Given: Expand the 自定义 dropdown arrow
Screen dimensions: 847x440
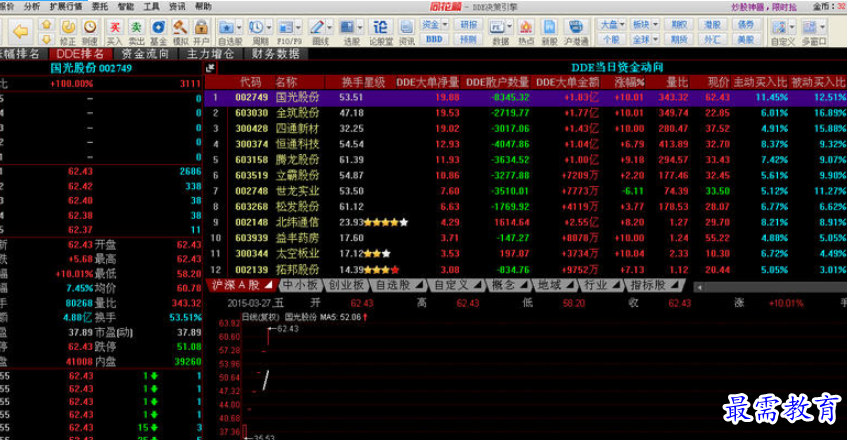Looking at the screenshot, I should click(x=792, y=27).
